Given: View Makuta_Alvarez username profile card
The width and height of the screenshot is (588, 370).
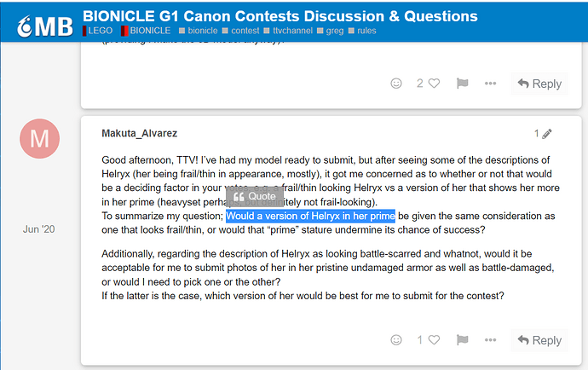Looking at the screenshot, I should click(x=139, y=134).
